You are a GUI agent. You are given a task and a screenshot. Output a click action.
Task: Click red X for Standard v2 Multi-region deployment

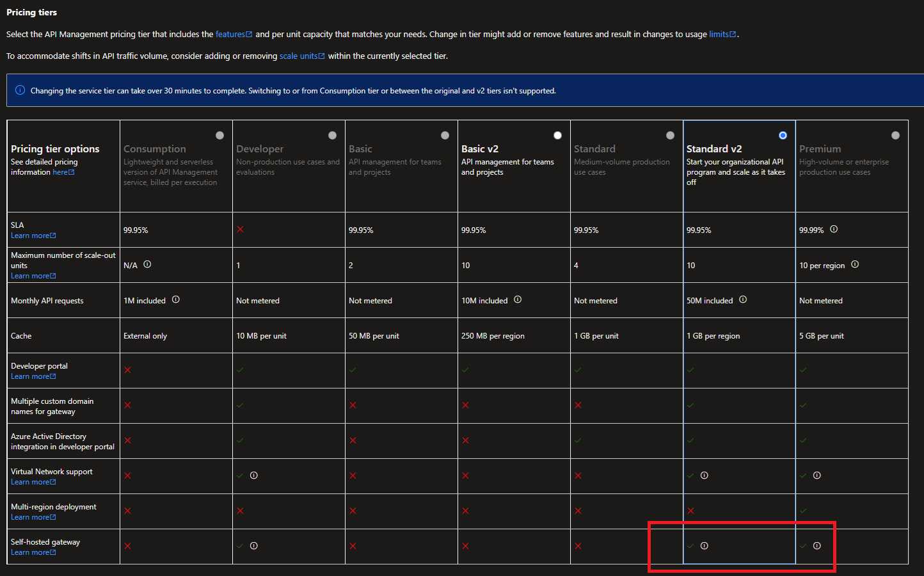[690, 511]
